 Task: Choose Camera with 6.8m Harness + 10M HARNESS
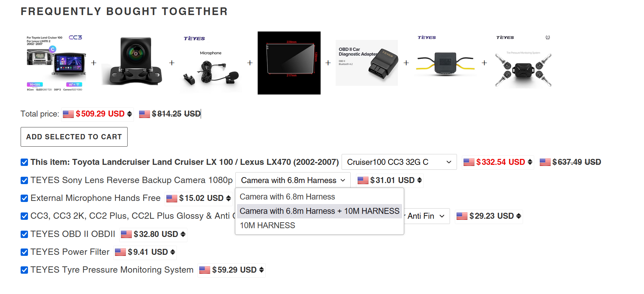click(x=320, y=211)
